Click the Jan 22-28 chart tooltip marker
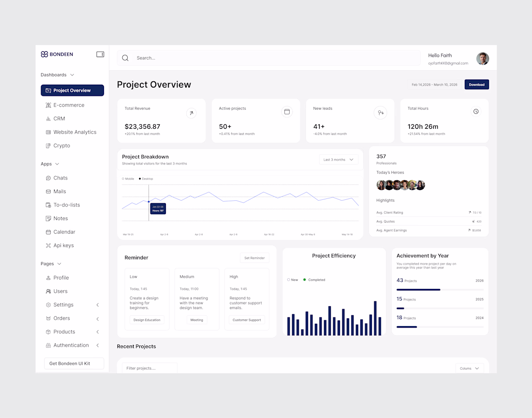The width and height of the screenshot is (532, 418). (148, 202)
